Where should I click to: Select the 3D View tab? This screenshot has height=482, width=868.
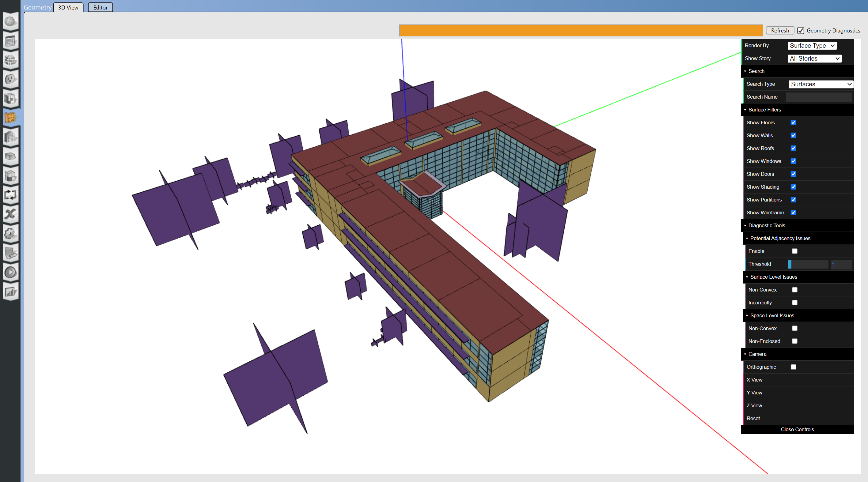pos(68,7)
